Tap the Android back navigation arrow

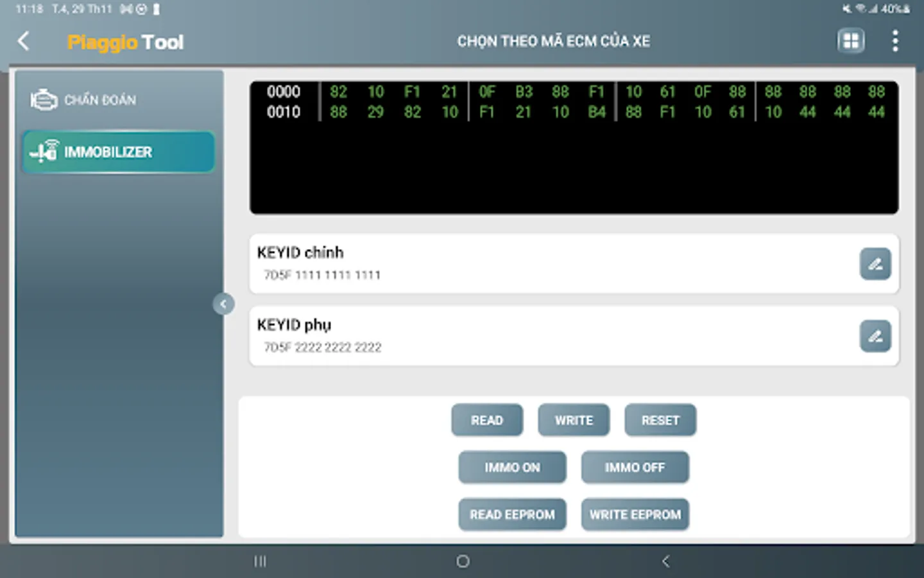point(664,561)
